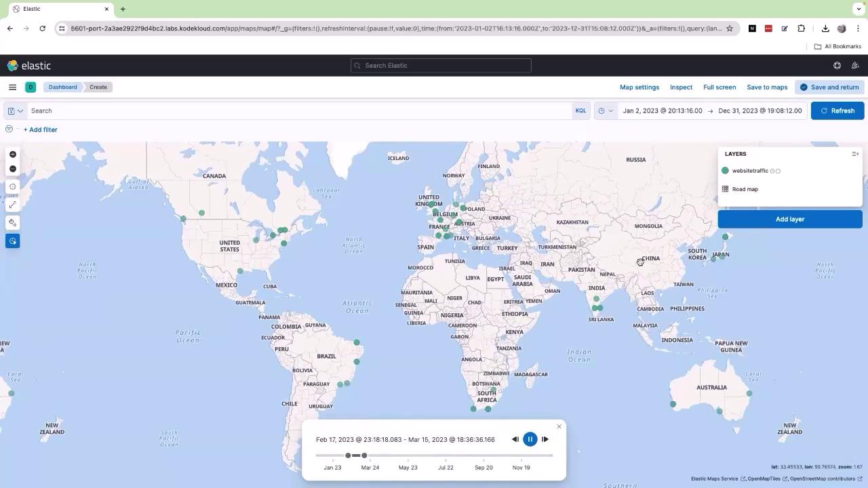Open the browser Downloads icon
This screenshot has width=868, height=488.
click(825, 28)
